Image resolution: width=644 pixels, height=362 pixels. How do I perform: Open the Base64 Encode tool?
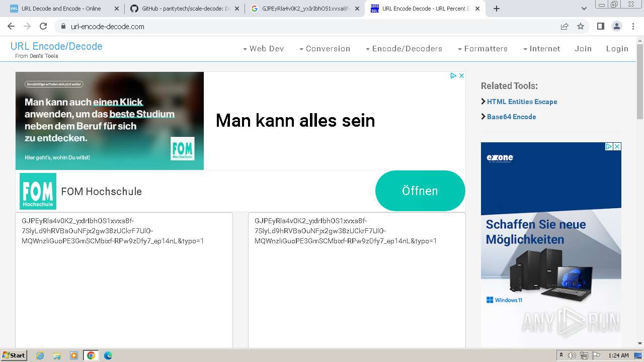click(x=511, y=117)
